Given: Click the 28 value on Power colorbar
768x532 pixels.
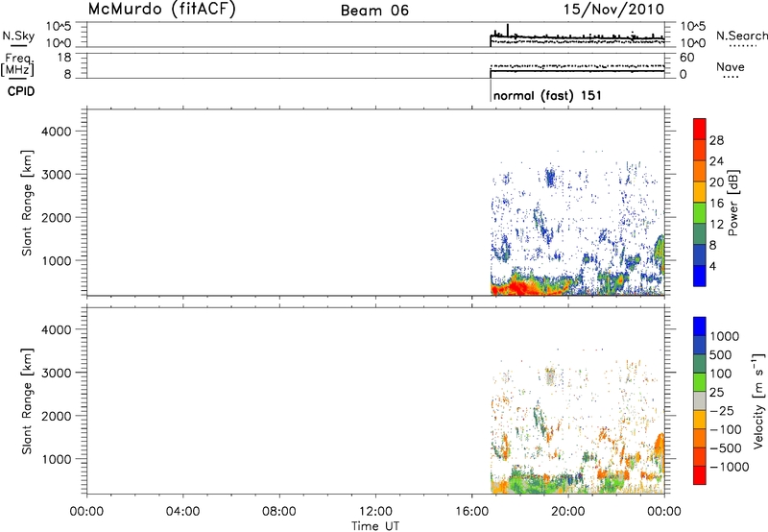Looking at the screenshot, I should (x=716, y=140).
